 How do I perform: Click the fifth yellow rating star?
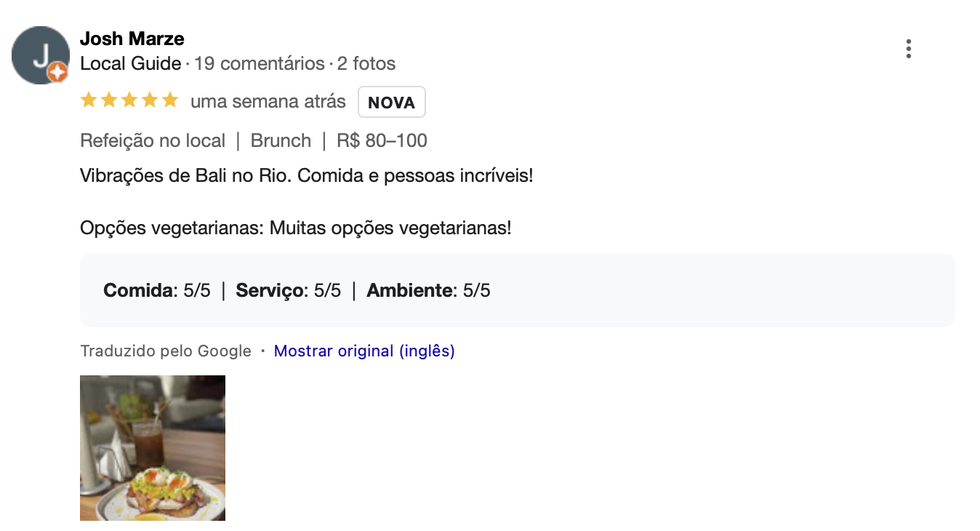(x=170, y=100)
